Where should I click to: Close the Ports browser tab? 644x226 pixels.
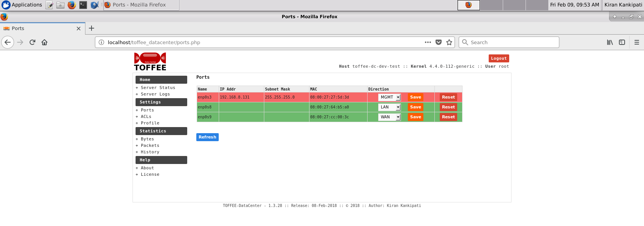79,29
